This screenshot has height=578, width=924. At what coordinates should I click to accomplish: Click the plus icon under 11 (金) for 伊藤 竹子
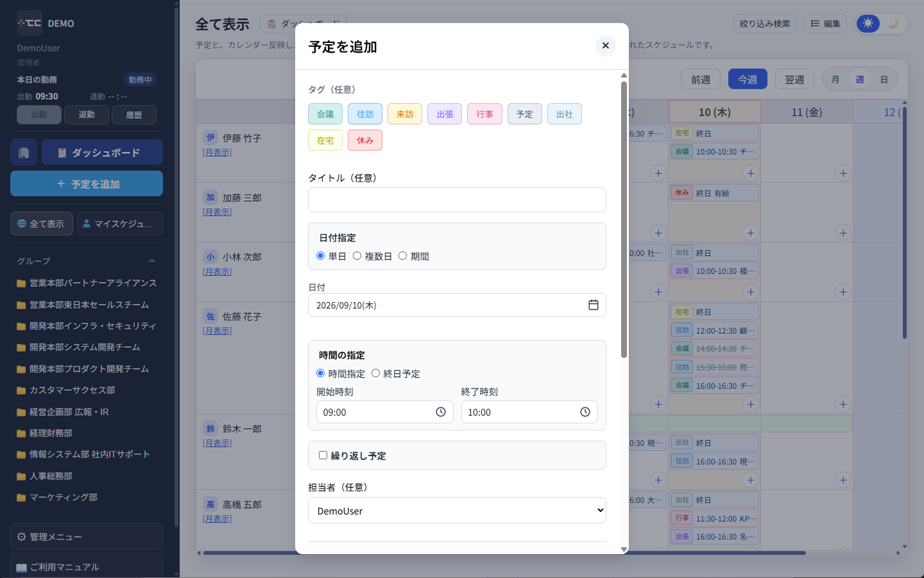click(x=843, y=173)
